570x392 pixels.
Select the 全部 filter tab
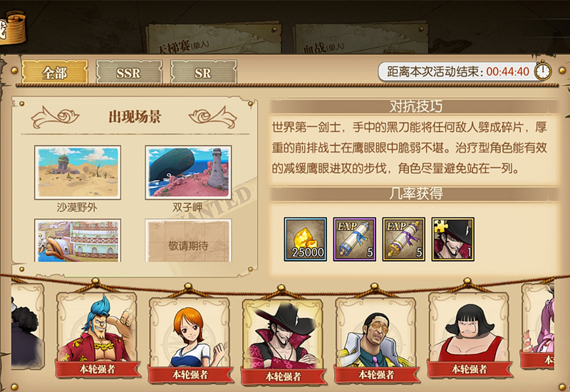click(x=55, y=72)
